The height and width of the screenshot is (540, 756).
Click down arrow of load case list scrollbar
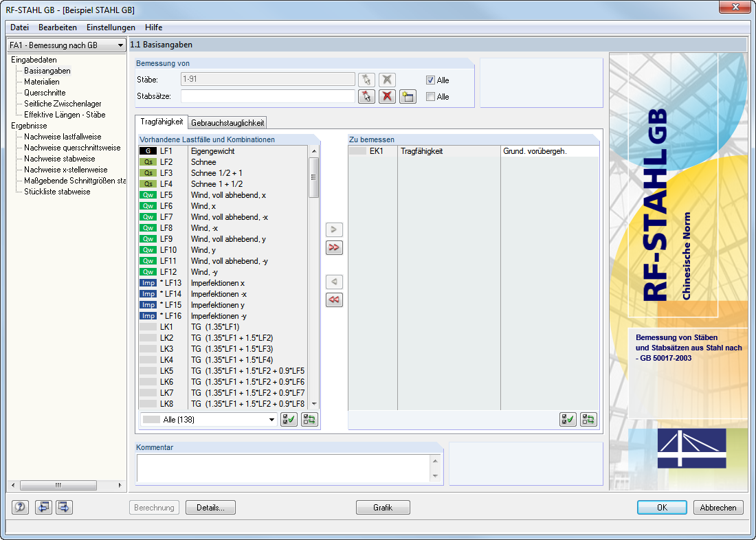(314, 403)
